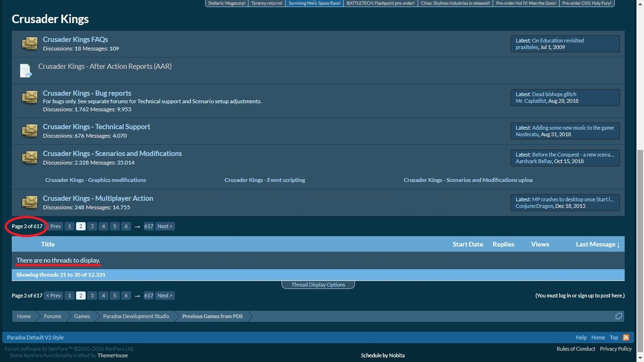Open quick navigation icon on breadcrumb bar

[x=618, y=316]
